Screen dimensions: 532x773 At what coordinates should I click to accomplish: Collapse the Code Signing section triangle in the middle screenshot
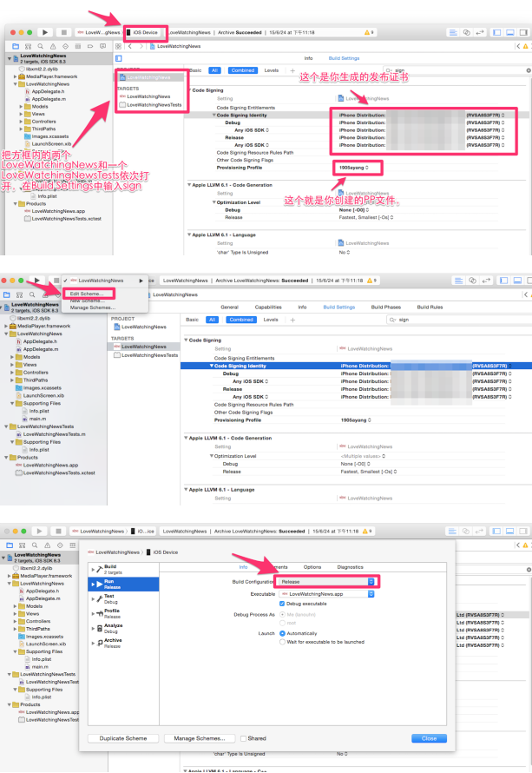pyautogui.click(x=186, y=340)
